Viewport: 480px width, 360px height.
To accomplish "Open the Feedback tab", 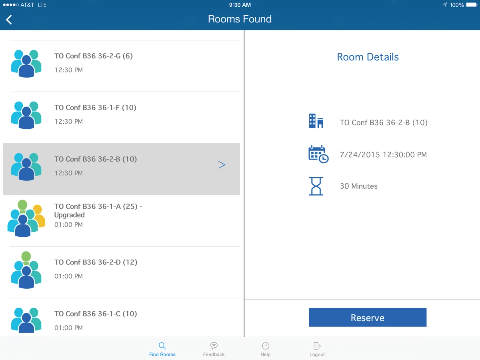I will tap(214, 349).
